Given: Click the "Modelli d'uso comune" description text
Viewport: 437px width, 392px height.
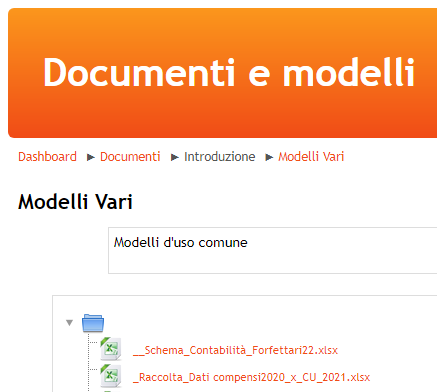Looking at the screenshot, I should [x=181, y=242].
